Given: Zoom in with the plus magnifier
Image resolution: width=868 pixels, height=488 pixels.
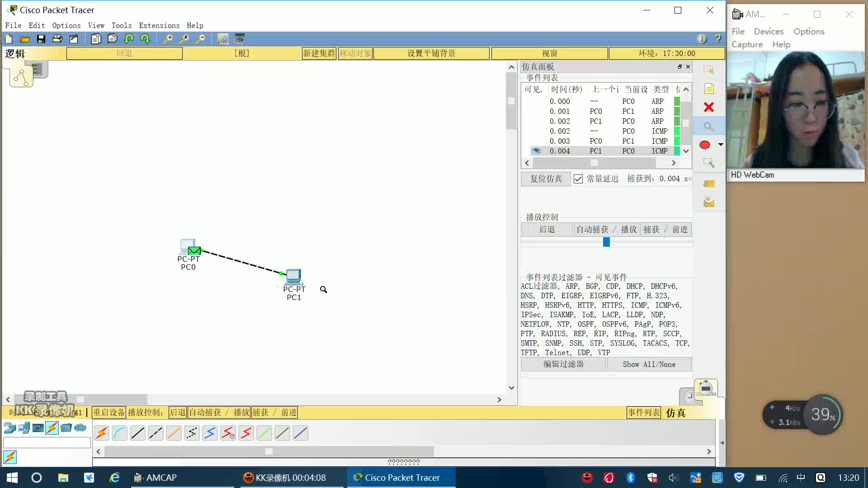Looking at the screenshot, I should [168, 39].
